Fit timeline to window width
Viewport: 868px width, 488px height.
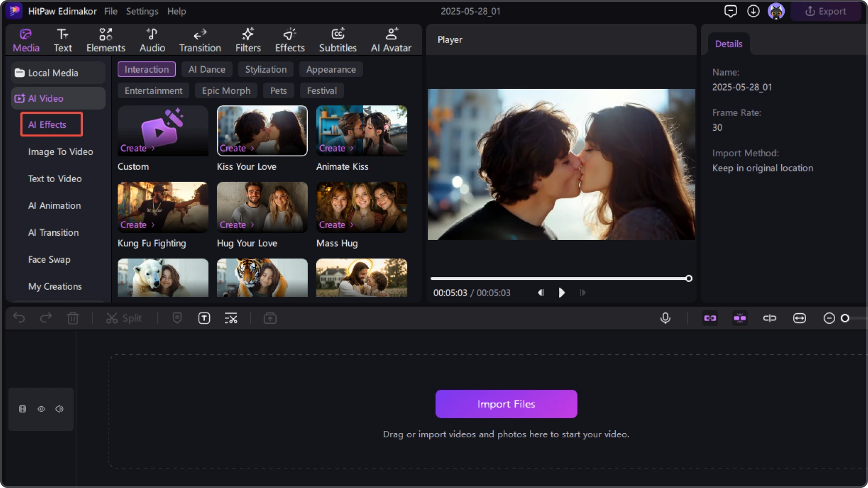coord(799,318)
